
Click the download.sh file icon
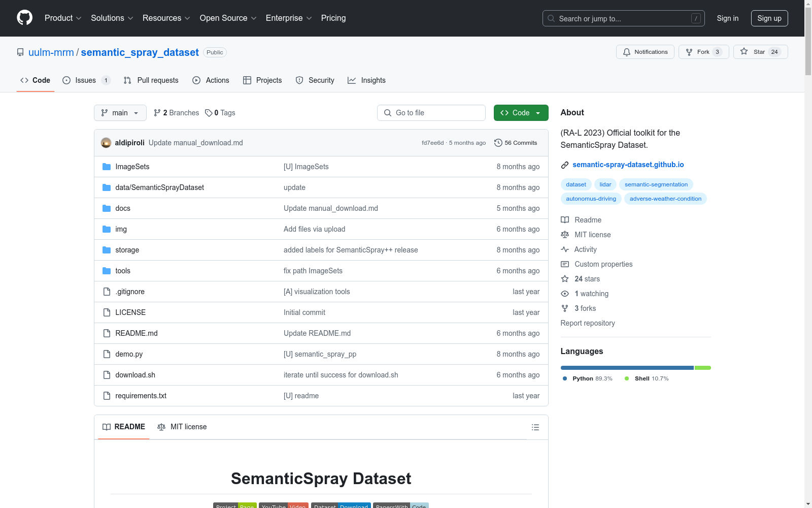(107, 375)
